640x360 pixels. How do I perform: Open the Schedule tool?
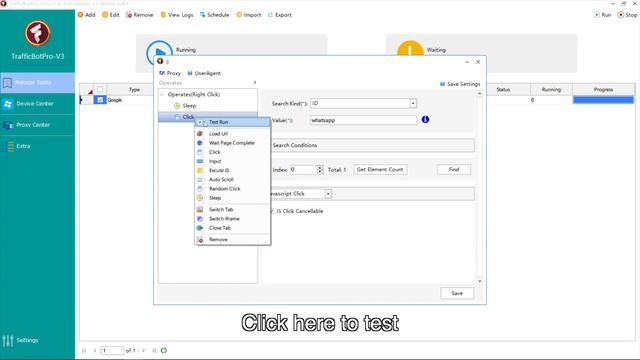point(214,15)
